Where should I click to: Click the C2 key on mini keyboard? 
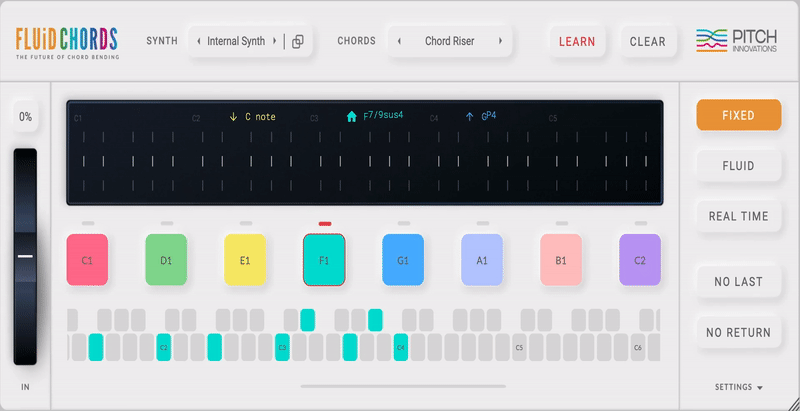163,347
